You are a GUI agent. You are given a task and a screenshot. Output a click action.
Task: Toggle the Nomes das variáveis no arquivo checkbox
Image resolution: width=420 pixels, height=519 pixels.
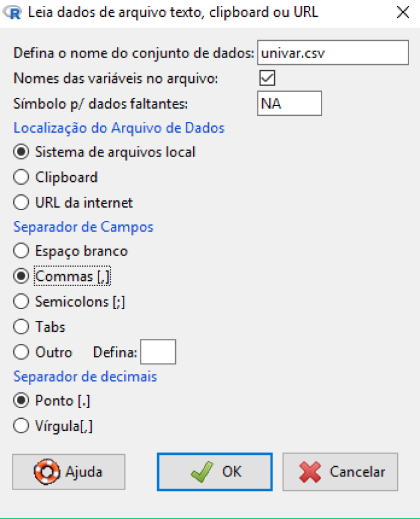pyautogui.click(x=267, y=78)
